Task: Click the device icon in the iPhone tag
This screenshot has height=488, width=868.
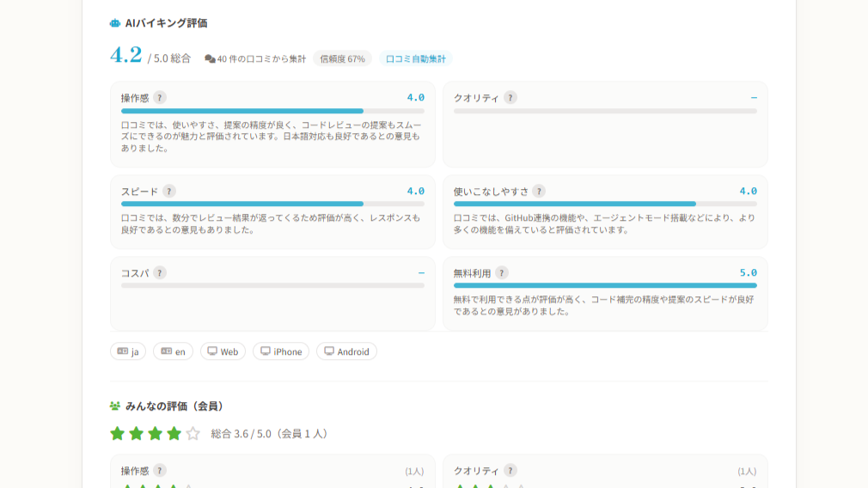Action: coord(266,351)
